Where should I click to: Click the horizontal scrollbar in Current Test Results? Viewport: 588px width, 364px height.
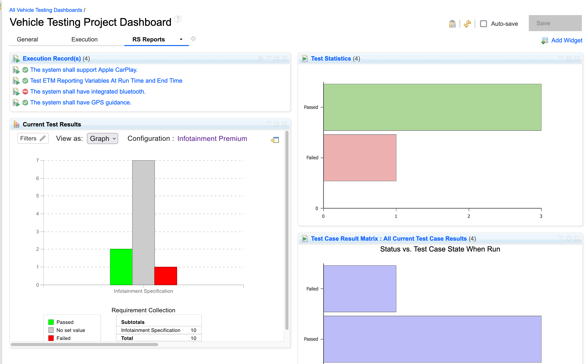coord(84,345)
